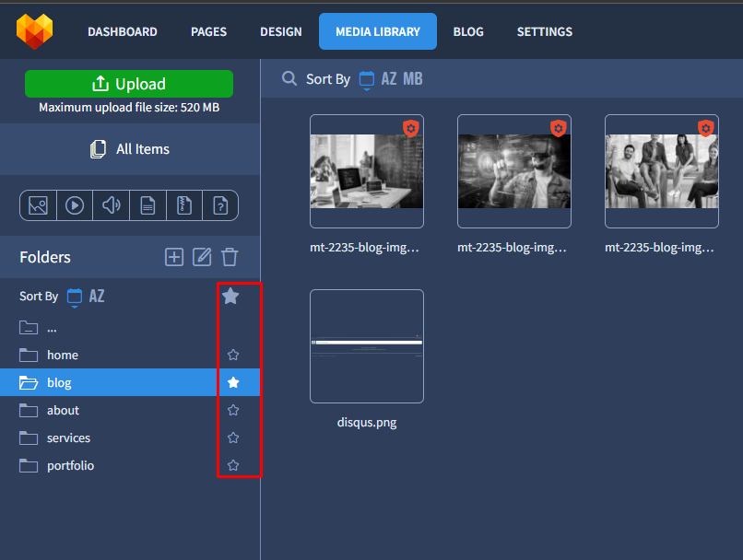Viewport: 743px width, 560px height.
Task: Filter media by unknown file types
Action: tap(220, 205)
